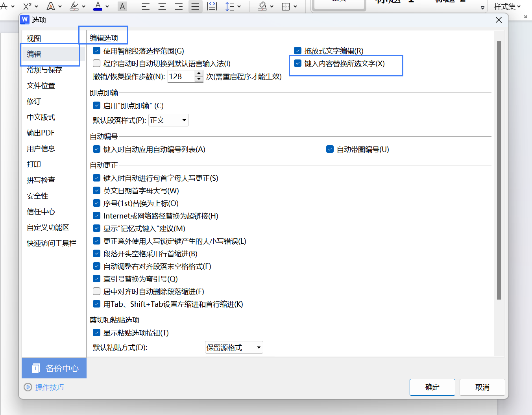This screenshot has height=415, width=532.
Task: Open the 备份中心 button
Action: click(54, 368)
